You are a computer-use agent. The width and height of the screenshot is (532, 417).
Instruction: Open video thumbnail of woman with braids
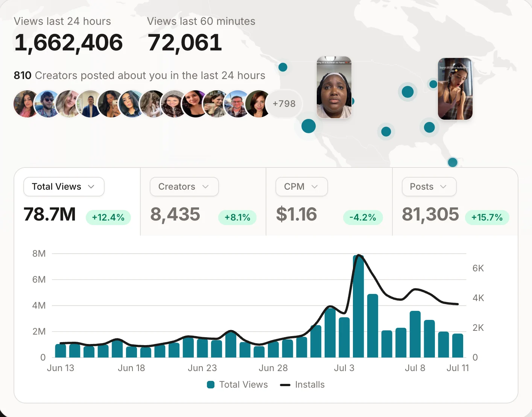coord(455,89)
